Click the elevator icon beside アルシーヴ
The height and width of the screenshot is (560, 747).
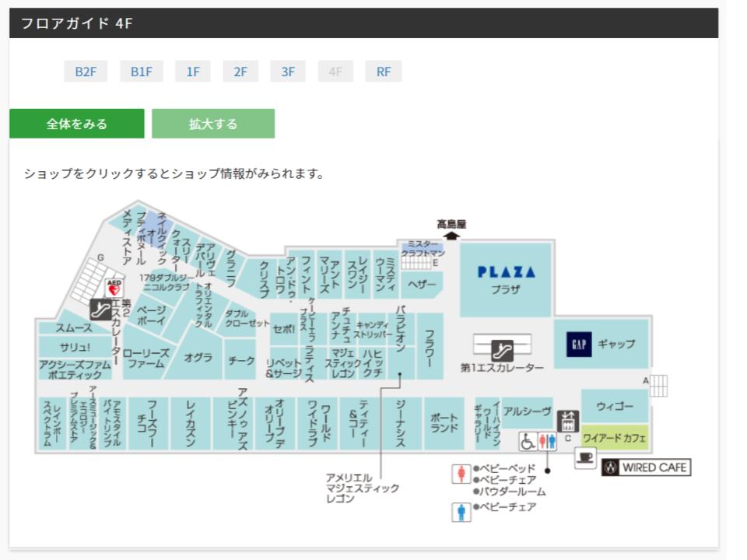tap(568, 421)
